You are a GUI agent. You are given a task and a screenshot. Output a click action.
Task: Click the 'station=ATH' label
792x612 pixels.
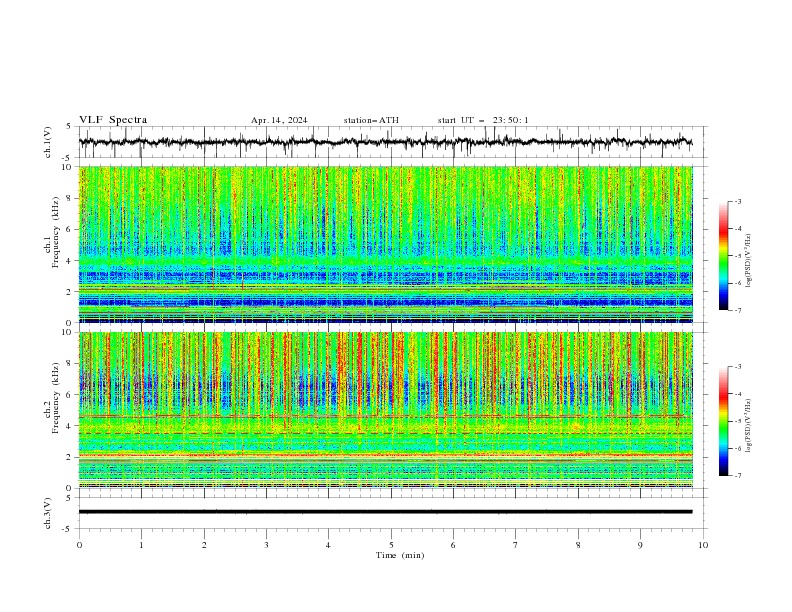(x=371, y=120)
